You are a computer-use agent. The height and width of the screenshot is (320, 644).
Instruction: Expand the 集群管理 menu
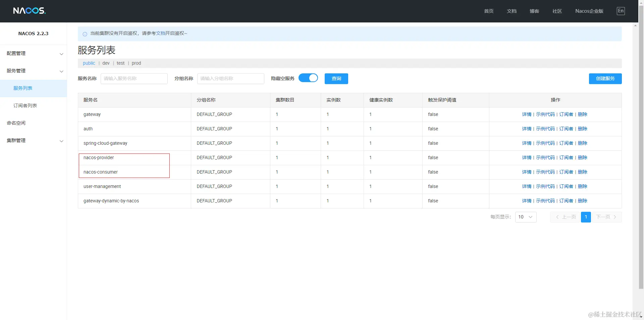click(34, 141)
